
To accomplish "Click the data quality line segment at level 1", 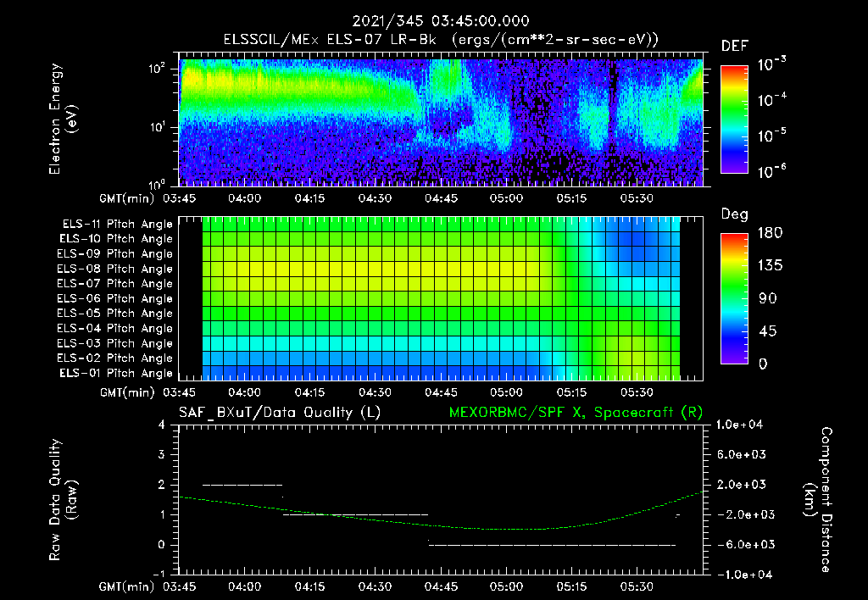I will (355, 514).
